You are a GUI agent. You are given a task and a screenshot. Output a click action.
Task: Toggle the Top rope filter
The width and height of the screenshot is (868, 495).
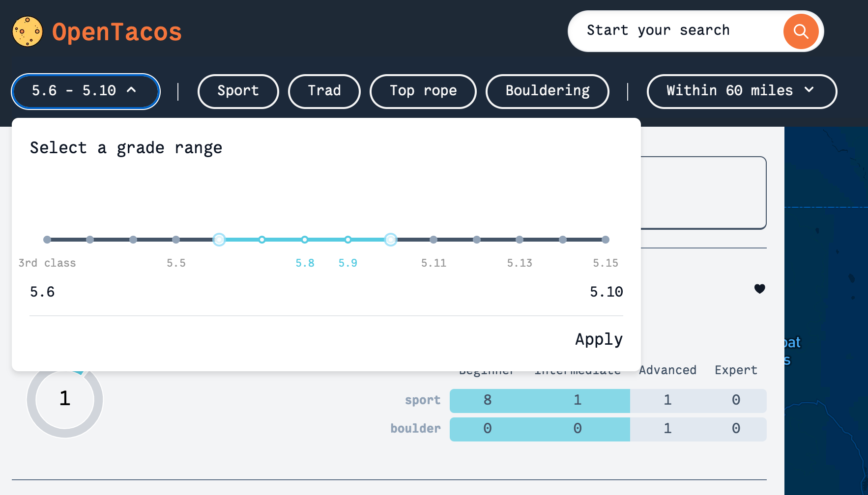coord(423,91)
